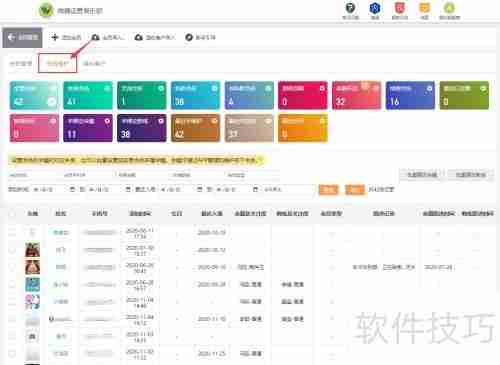The image size is (500, 365).
Task: Open the yellow square icon at top right
Action: click(424, 8)
